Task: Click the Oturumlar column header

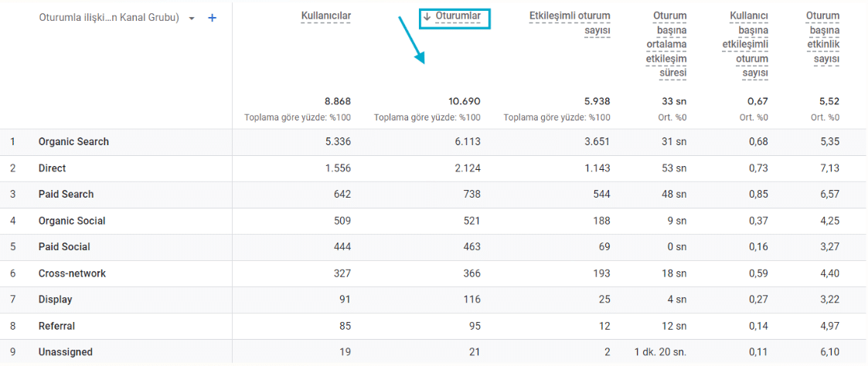Action: coord(458,15)
